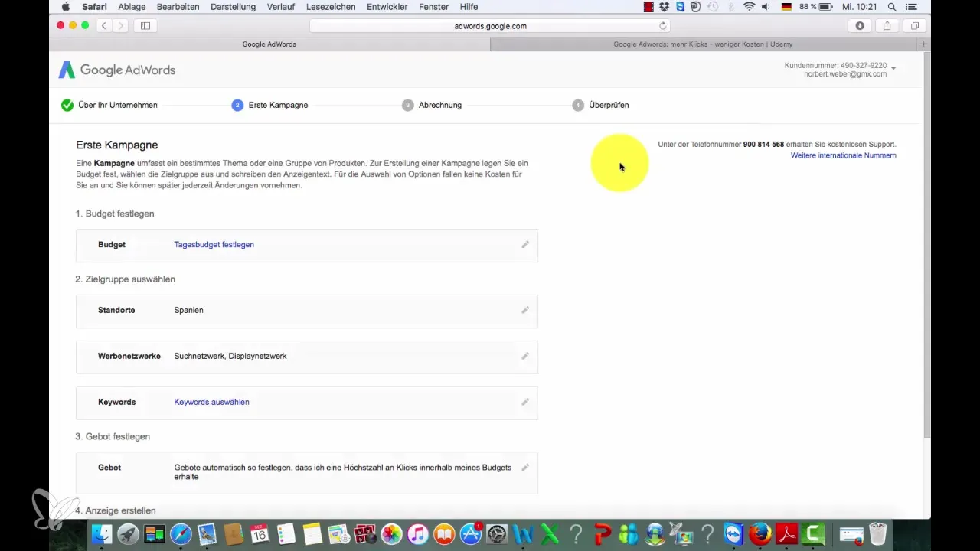This screenshot has width=980, height=551.
Task: Open Safari downloads list
Action: 860,26
